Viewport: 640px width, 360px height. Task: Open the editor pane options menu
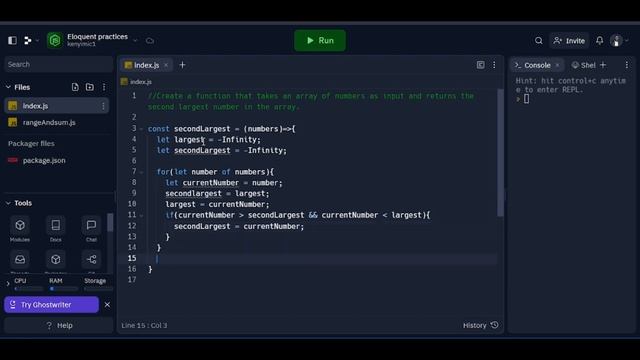tap(494, 65)
